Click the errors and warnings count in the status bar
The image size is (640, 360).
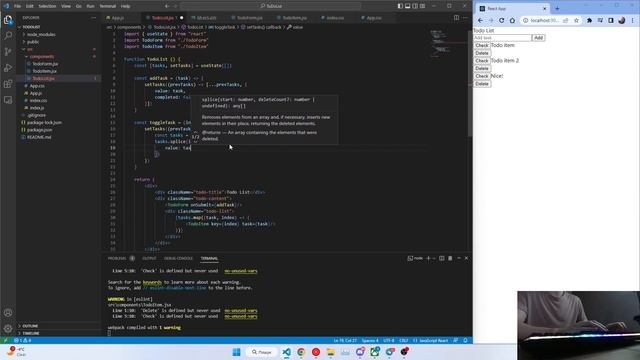click(23, 340)
